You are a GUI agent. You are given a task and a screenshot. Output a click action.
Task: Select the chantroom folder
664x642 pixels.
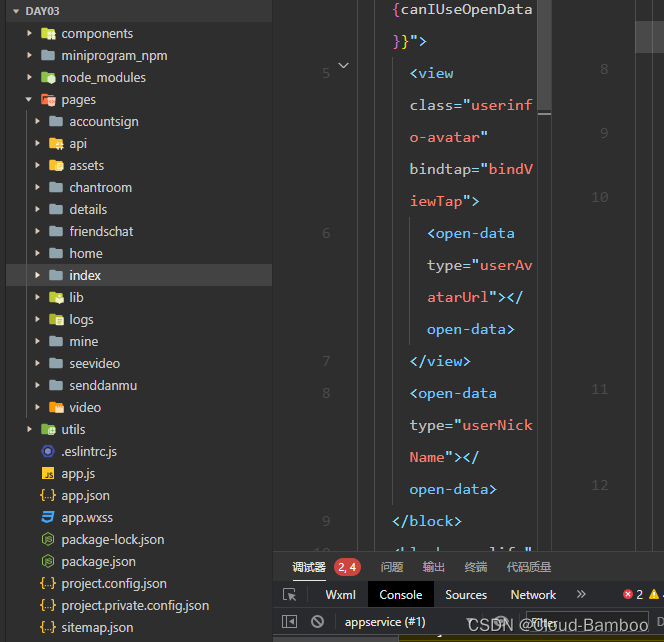pyautogui.click(x=139, y=187)
